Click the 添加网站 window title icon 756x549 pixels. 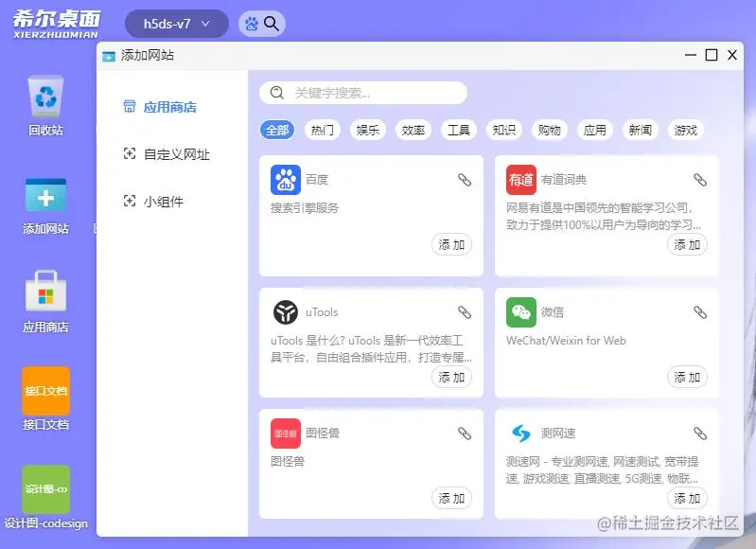pos(109,56)
